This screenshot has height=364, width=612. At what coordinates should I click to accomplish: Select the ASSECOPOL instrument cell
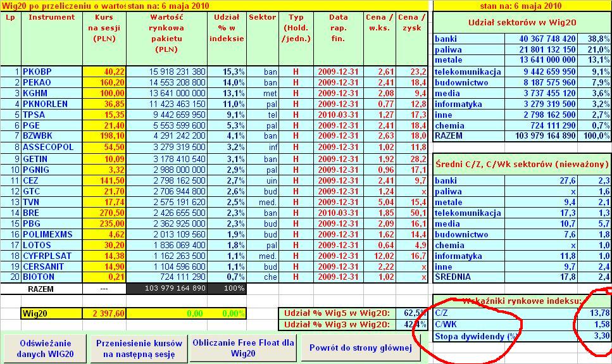click(x=51, y=147)
